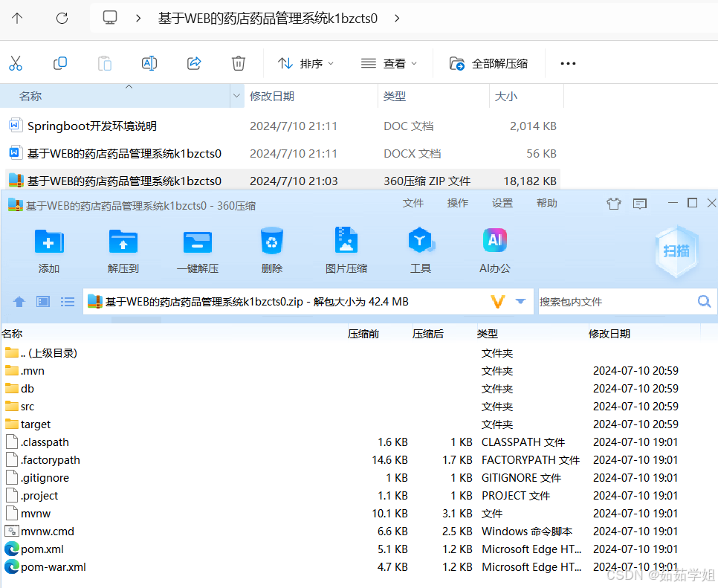Image resolution: width=718 pixels, height=588 pixels.
Task: Switch to list view in 360压缩
Action: point(68,301)
